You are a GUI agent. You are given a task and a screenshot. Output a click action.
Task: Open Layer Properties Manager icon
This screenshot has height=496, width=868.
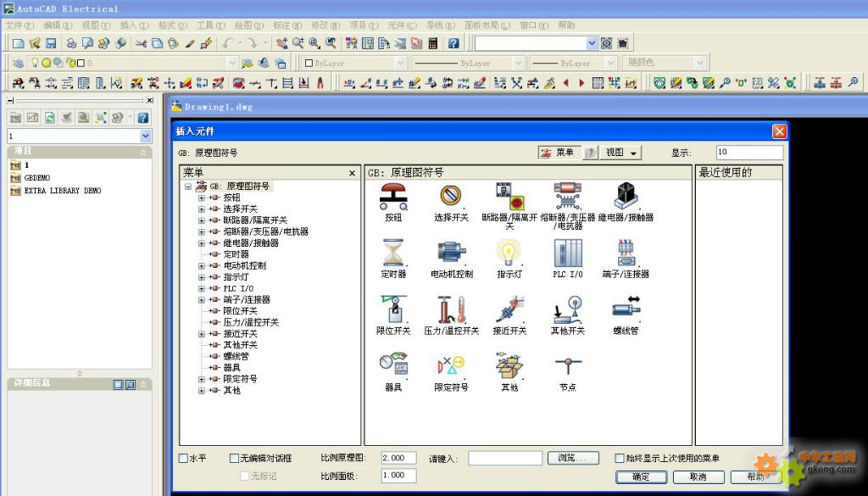[x=19, y=63]
